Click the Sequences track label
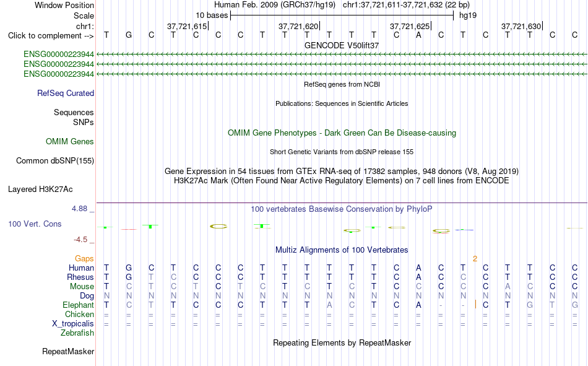The image size is (588, 366). click(x=74, y=112)
